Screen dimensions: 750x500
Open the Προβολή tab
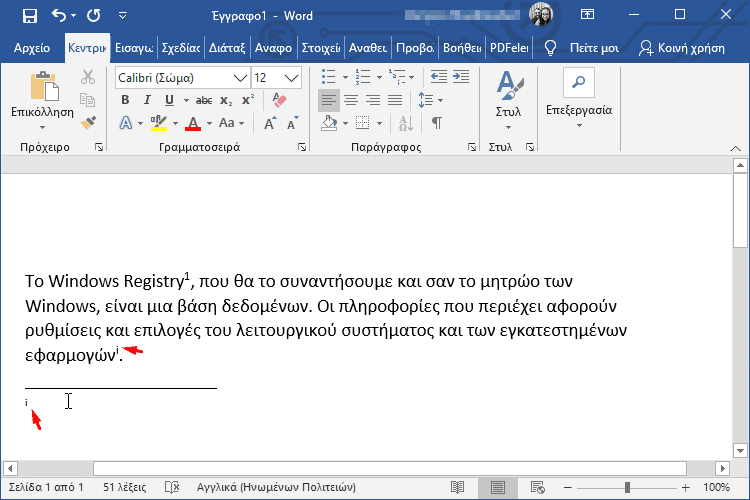[415, 48]
